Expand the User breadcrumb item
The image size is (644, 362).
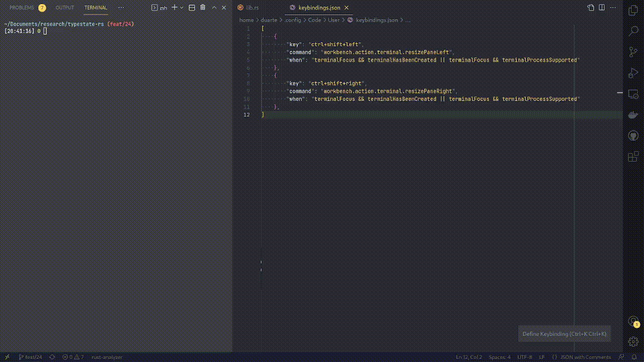334,20
